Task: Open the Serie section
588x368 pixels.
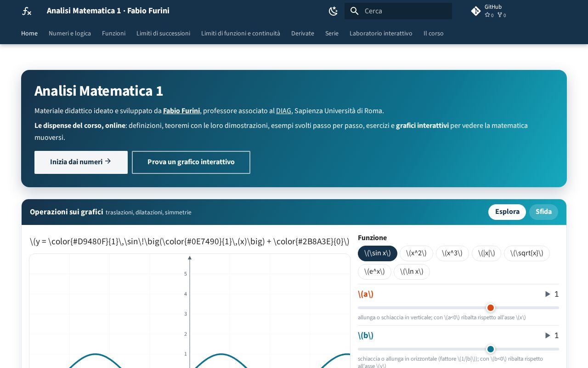Action: (332, 34)
